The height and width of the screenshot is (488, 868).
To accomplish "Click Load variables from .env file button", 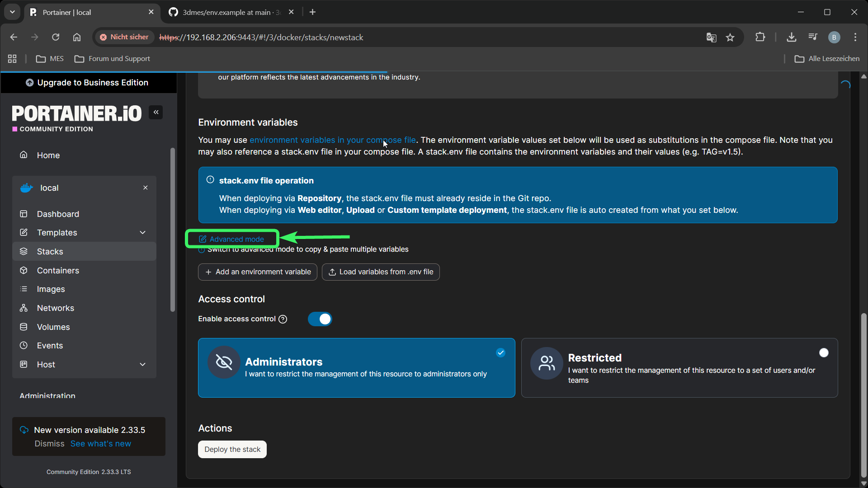I will coord(381,272).
